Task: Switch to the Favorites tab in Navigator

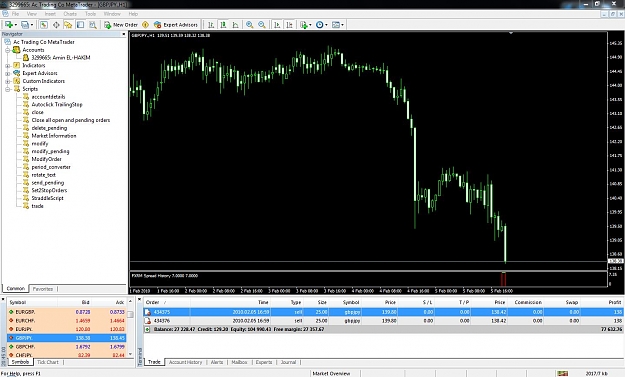Action: pyautogui.click(x=43, y=289)
